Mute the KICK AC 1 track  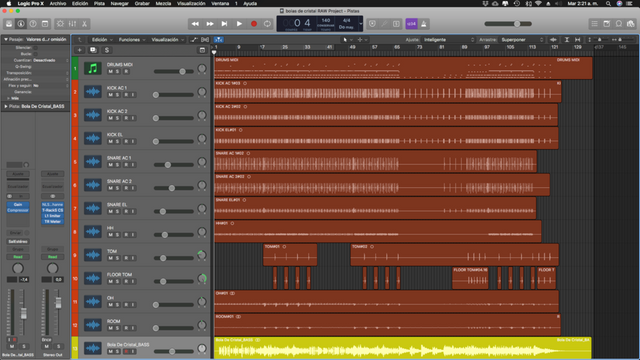[x=110, y=95]
